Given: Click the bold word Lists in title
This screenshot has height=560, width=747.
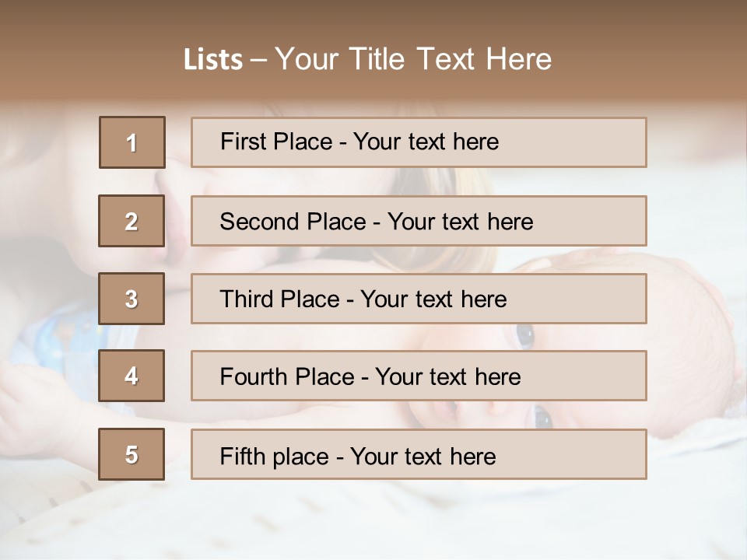Looking at the screenshot, I should [213, 60].
